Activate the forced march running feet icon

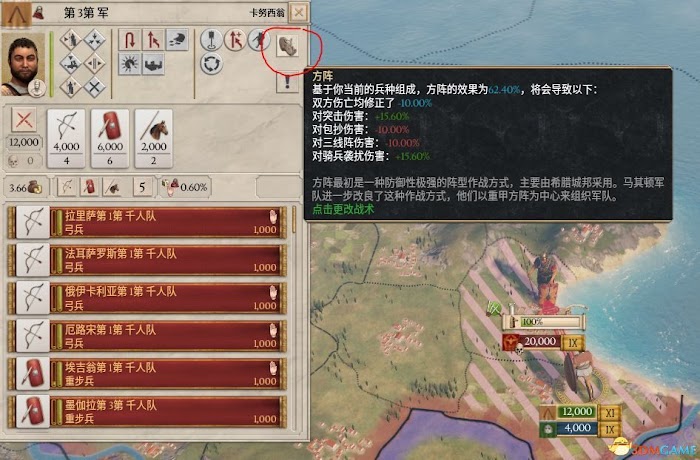click(x=177, y=40)
